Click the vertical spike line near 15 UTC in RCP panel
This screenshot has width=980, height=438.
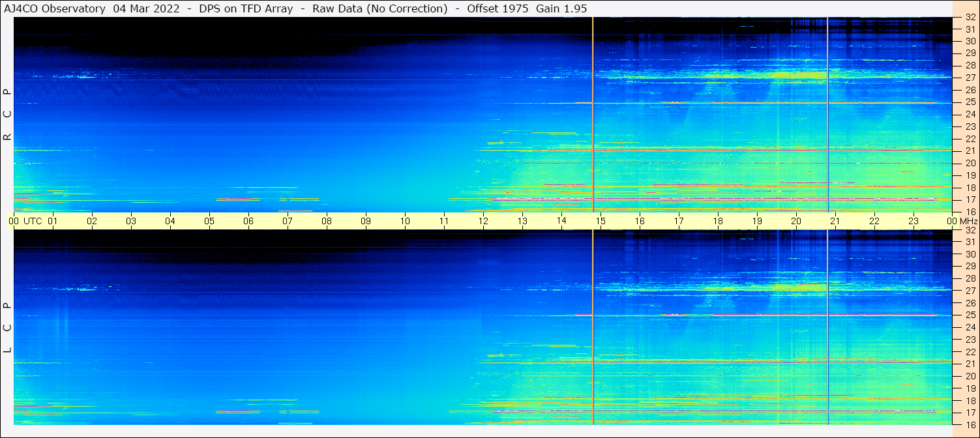pyautogui.click(x=593, y=114)
